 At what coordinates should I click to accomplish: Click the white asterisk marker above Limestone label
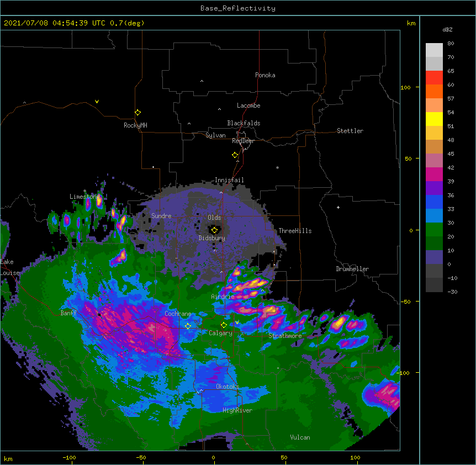pyautogui.click(x=85, y=191)
